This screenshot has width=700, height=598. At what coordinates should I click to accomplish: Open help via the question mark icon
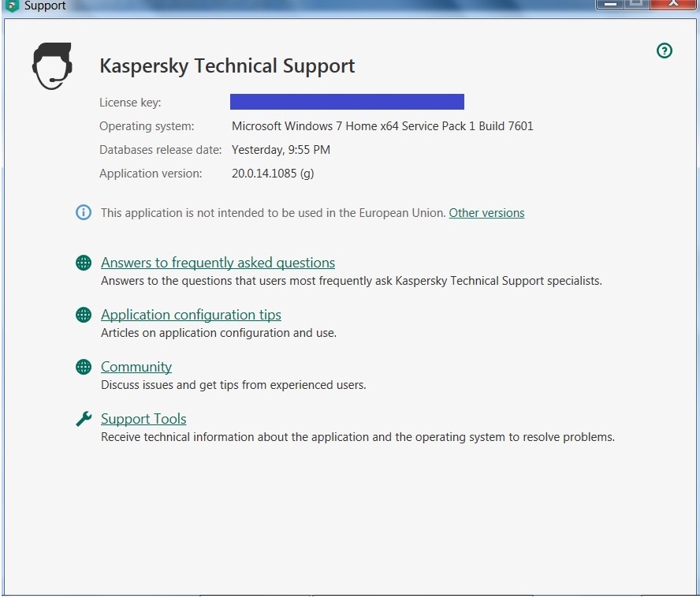(665, 50)
